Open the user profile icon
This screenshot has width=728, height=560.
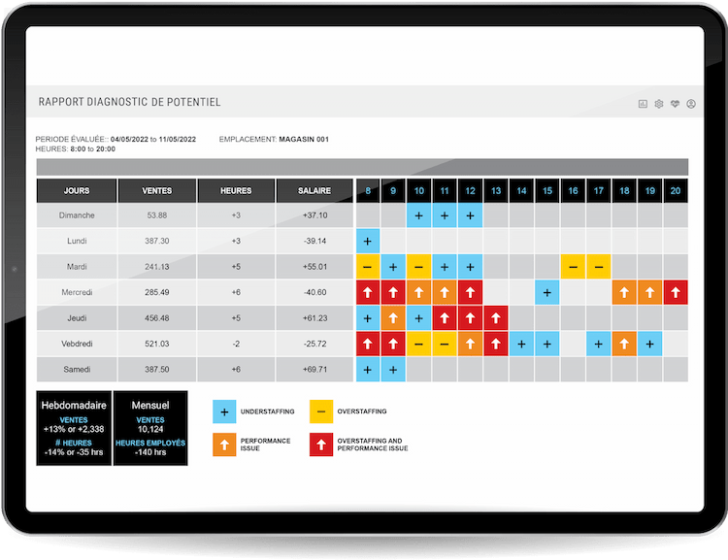pos(691,104)
